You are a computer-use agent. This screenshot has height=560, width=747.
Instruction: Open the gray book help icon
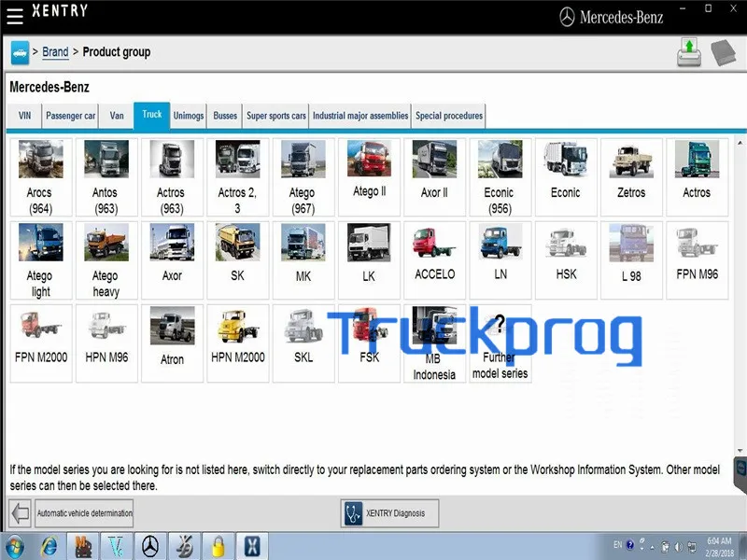(x=723, y=52)
